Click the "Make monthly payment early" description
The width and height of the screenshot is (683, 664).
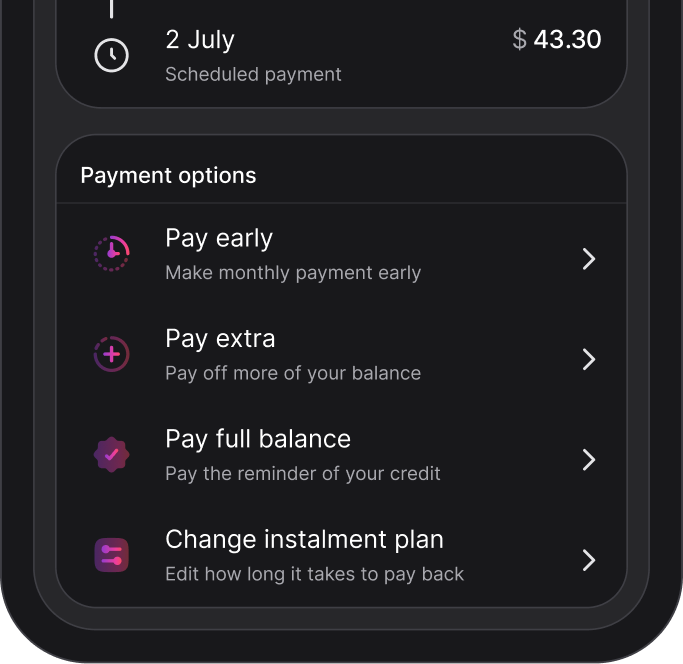click(x=293, y=273)
